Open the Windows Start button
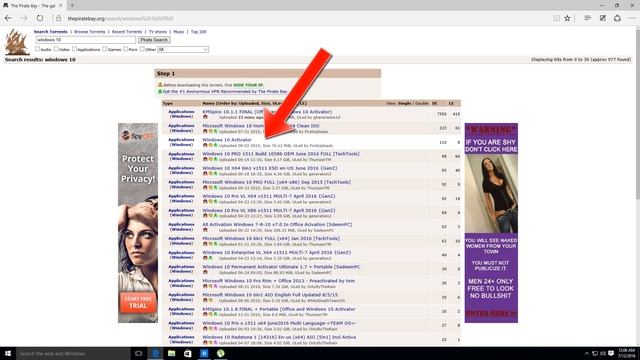Screen dimensions: 640x360 coord(8,353)
